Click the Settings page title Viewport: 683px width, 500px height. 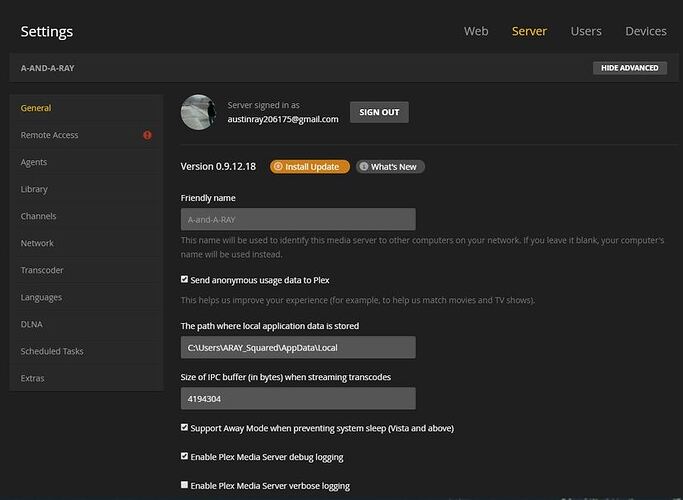click(47, 32)
